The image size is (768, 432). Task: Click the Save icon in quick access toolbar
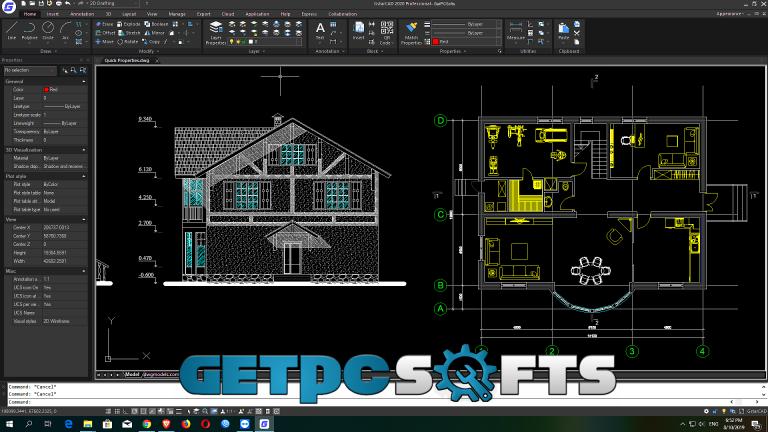tap(42, 3)
